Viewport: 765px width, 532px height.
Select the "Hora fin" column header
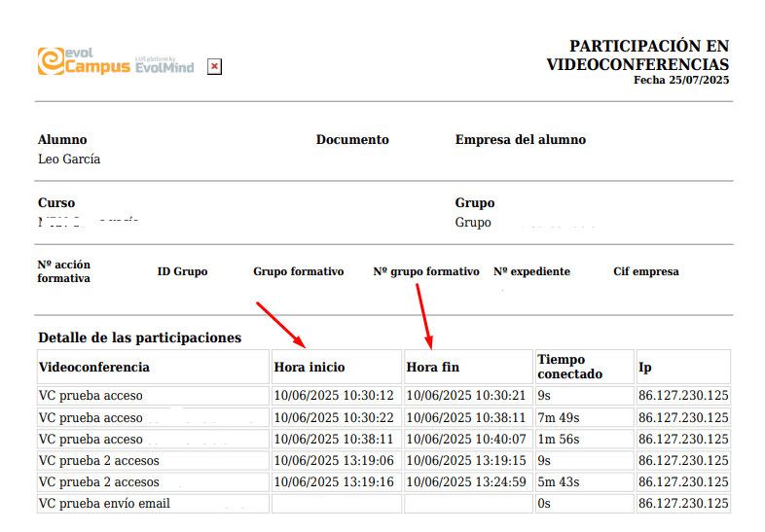(x=432, y=367)
